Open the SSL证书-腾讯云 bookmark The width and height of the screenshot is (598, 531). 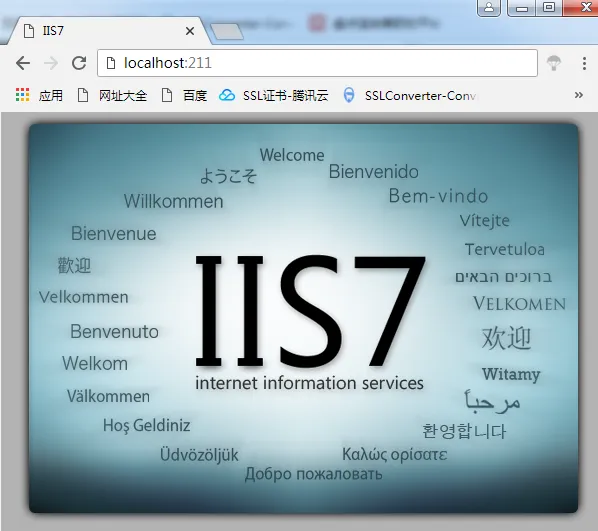coord(273,95)
